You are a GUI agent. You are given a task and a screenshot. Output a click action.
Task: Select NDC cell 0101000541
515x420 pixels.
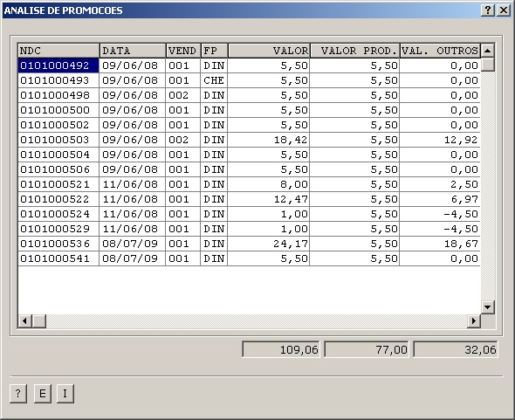[x=58, y=258]
